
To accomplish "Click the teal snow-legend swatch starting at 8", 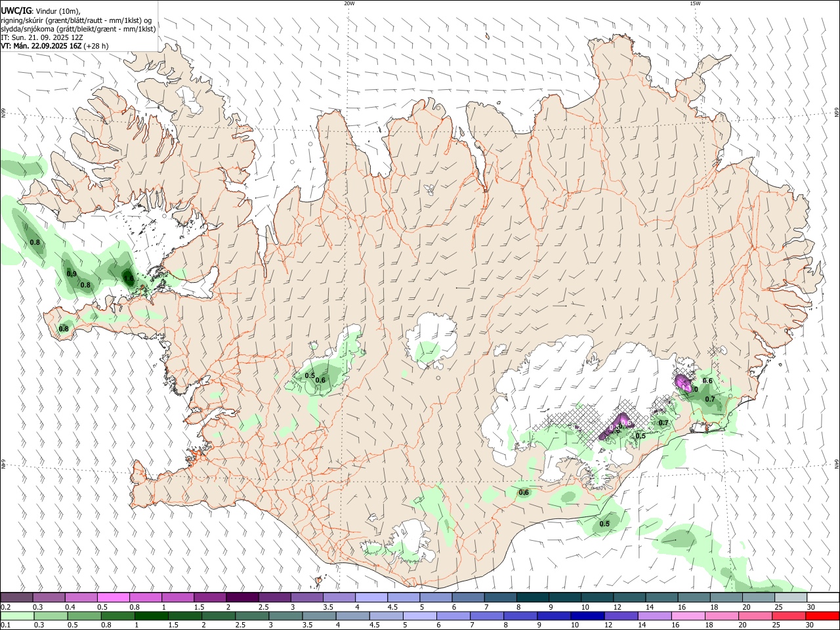I will (x=532, y=598).
